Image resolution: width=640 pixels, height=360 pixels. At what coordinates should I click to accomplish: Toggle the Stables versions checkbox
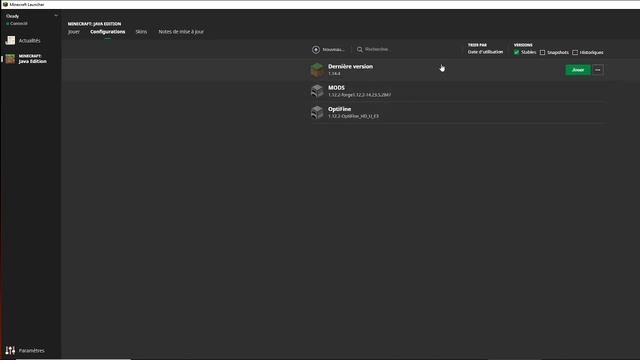516,52
